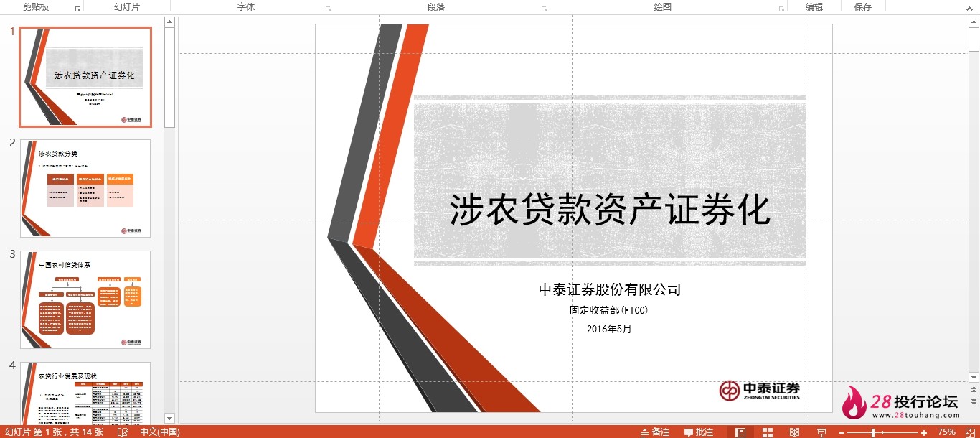
Task: Click the 中文(中国) language indicator
Action: tap(160, 432)
